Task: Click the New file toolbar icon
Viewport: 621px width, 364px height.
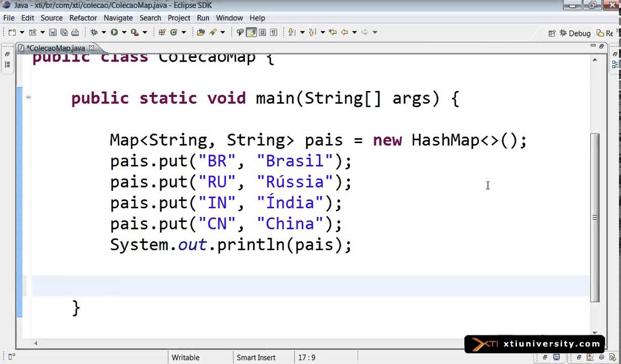Action: [12, 32]
